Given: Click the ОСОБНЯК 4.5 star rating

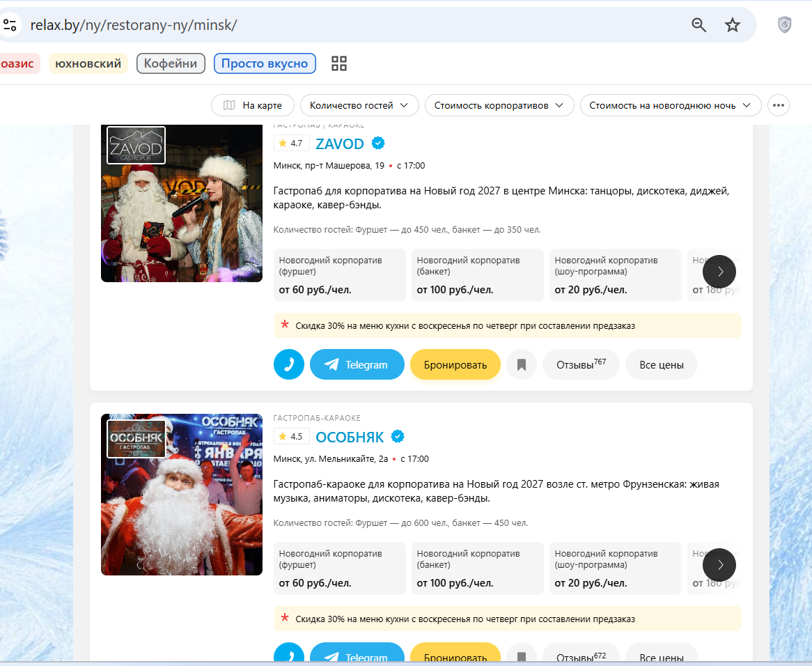Looking at the screenshot, I should (291, 436).
